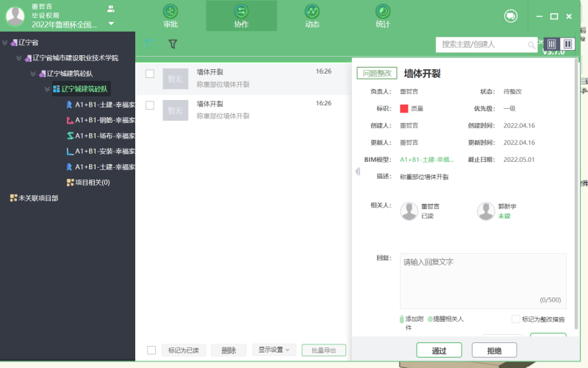Open the A1+B1-土建-幸福... BIM model link

click(427, 160)
